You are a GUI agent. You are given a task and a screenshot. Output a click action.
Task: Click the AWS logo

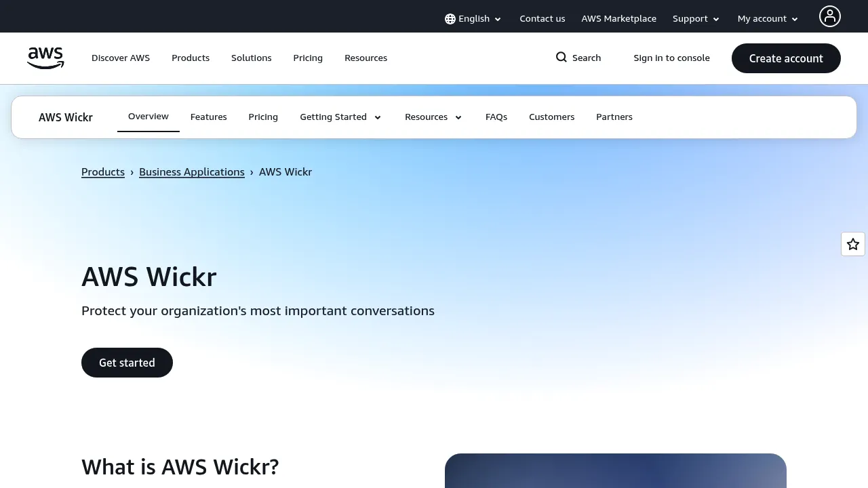(45, 58)
